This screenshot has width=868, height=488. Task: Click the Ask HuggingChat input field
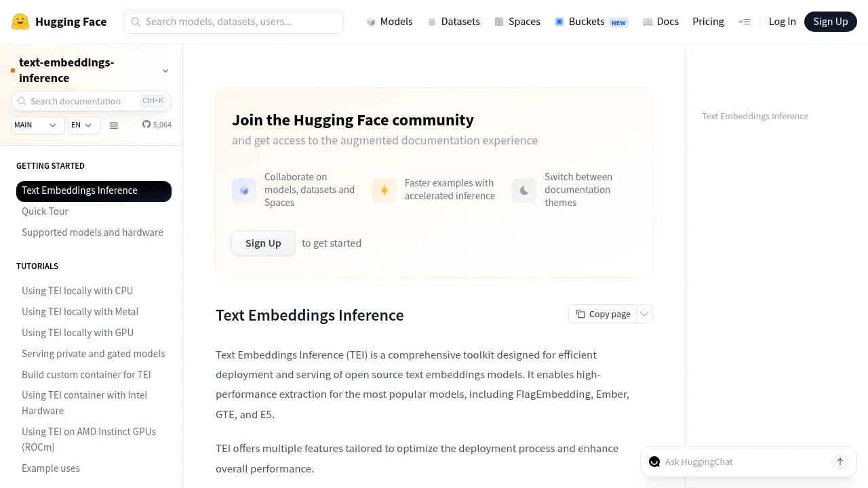pos(745,462)
